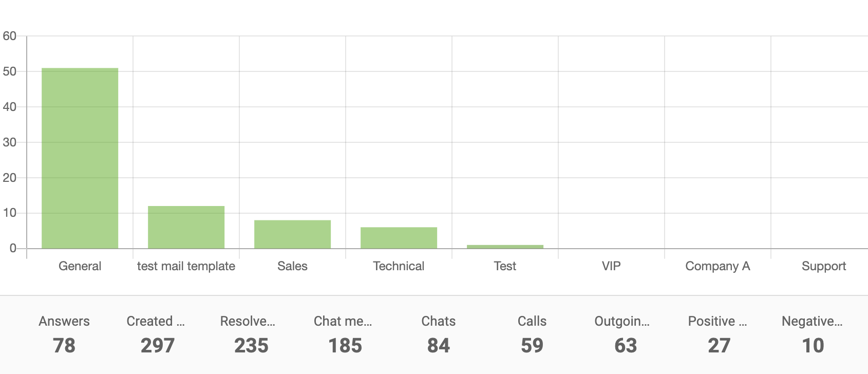Image resolution: width=868 pixels, height=374 pixels.
Task: Select the Answers stat showing 78
Action: coord(64,334)
